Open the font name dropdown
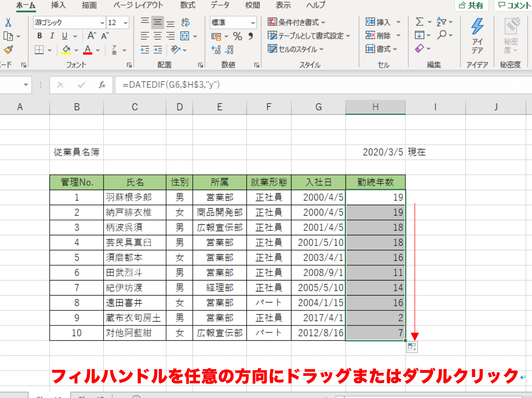This screenshot has width=532, height=398. (102, 23)
